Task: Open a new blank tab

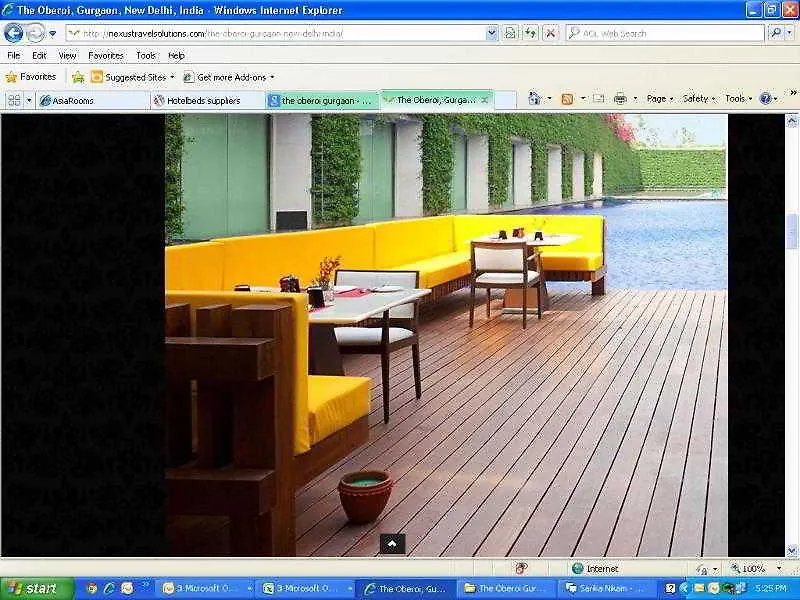Action: point(506,101)
